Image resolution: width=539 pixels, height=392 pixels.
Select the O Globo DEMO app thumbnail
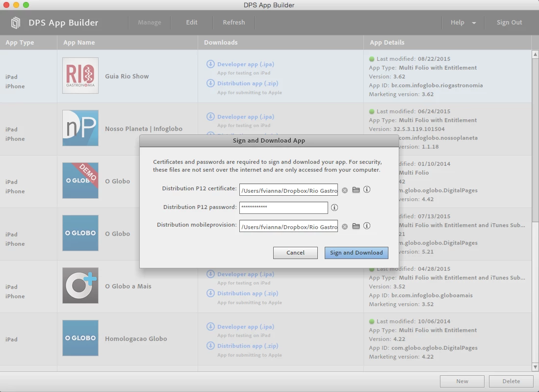point(80,181)
